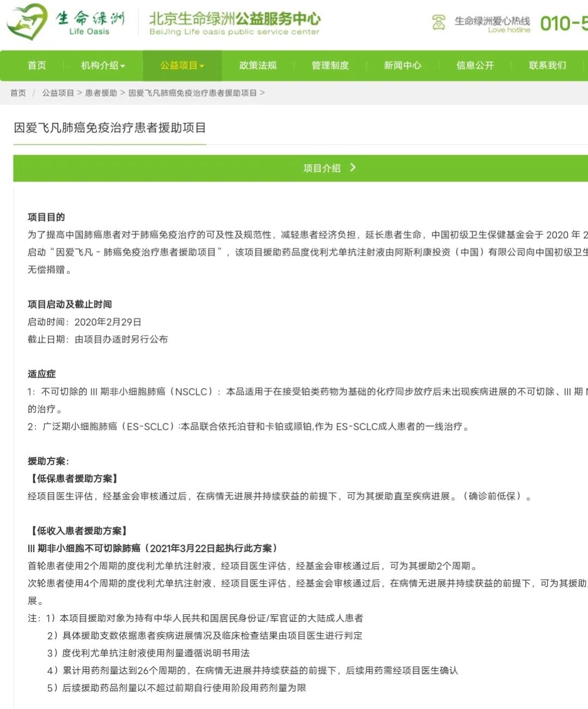This screenshot has width=588, height=709.
Task: Click the green 项目介绍 banner button
Action: pyautogui.click(x=322, y=168)
